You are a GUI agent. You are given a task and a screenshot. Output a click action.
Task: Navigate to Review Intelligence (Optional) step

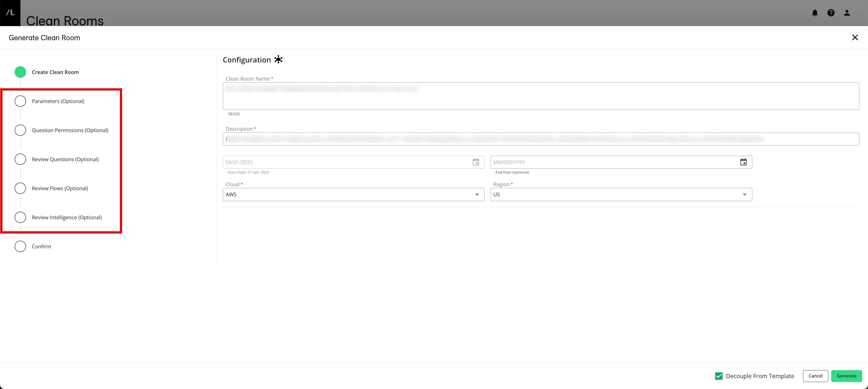20,217
